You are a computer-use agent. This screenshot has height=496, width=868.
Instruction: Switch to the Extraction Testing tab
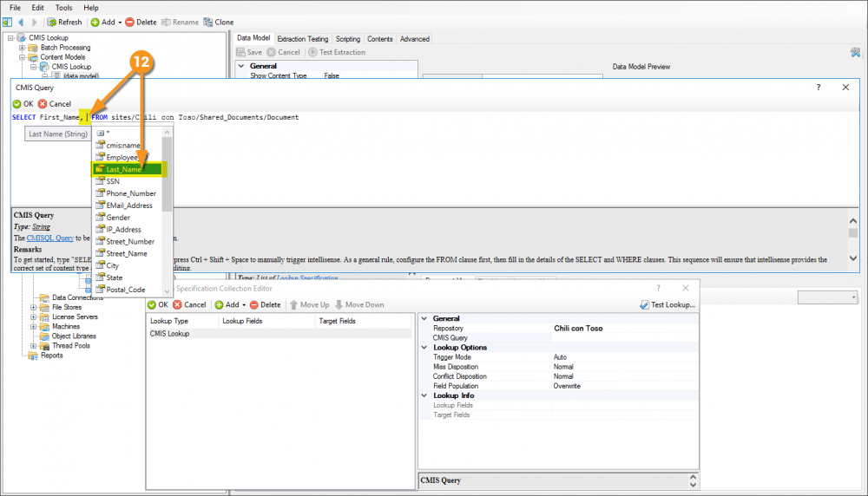click(x=302, y=39)
